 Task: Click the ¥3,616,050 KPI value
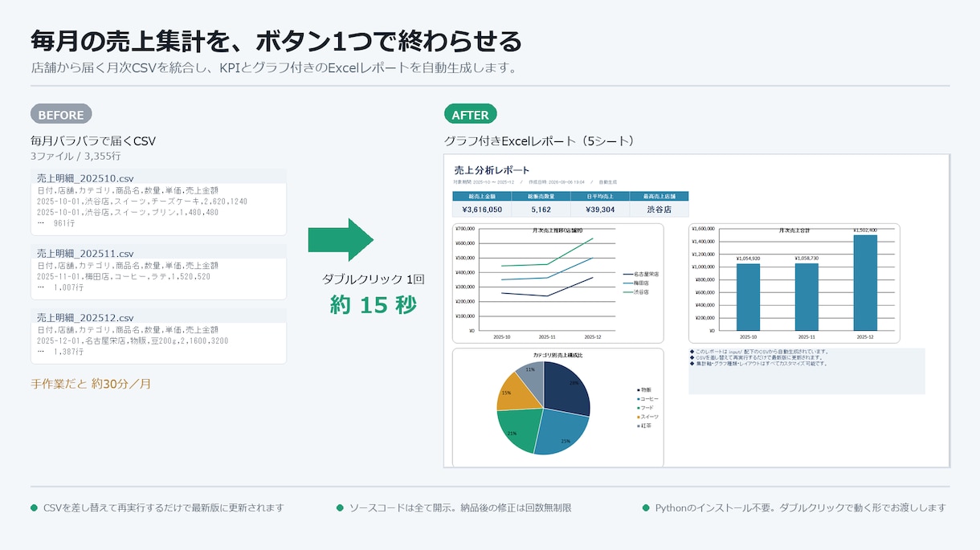click(482, 209)
